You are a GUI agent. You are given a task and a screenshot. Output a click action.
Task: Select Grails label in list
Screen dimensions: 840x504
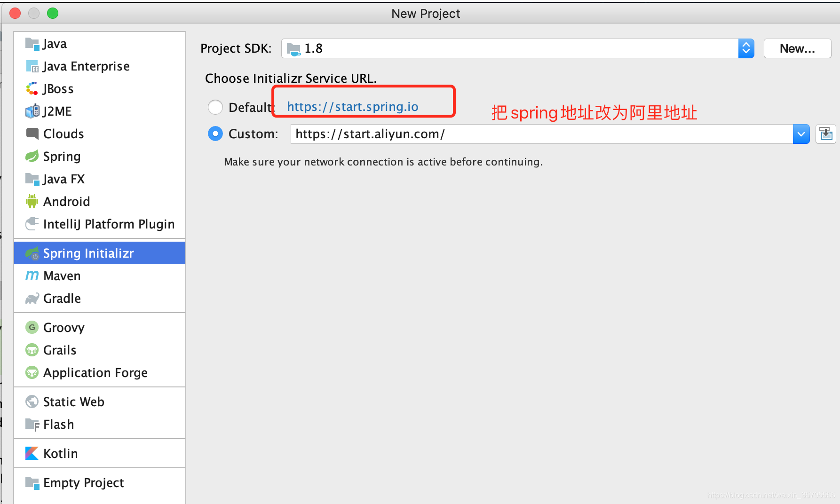click(x=60, y=350)
